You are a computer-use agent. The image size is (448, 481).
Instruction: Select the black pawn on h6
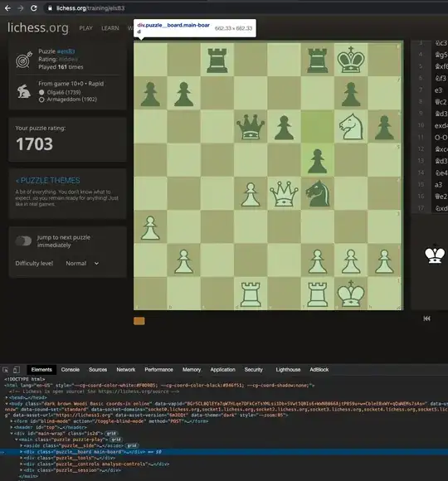[x=384, y=128]
